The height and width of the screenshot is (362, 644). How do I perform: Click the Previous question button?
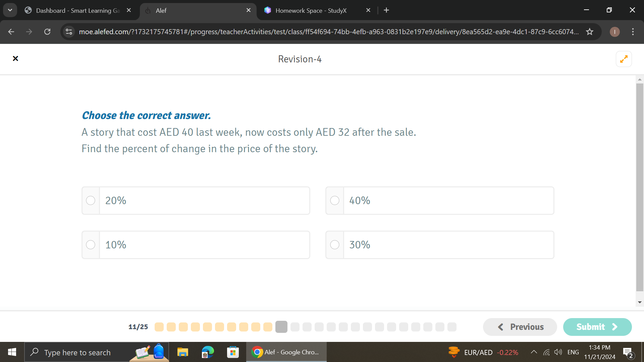point(520,327)
